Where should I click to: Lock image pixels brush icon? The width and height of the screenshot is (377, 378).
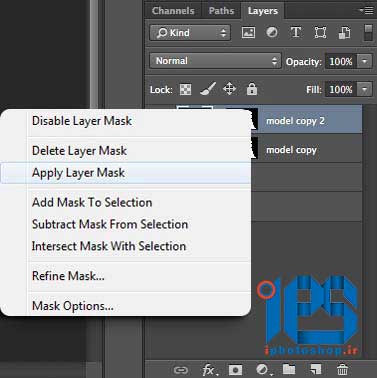tap(208, 89)
